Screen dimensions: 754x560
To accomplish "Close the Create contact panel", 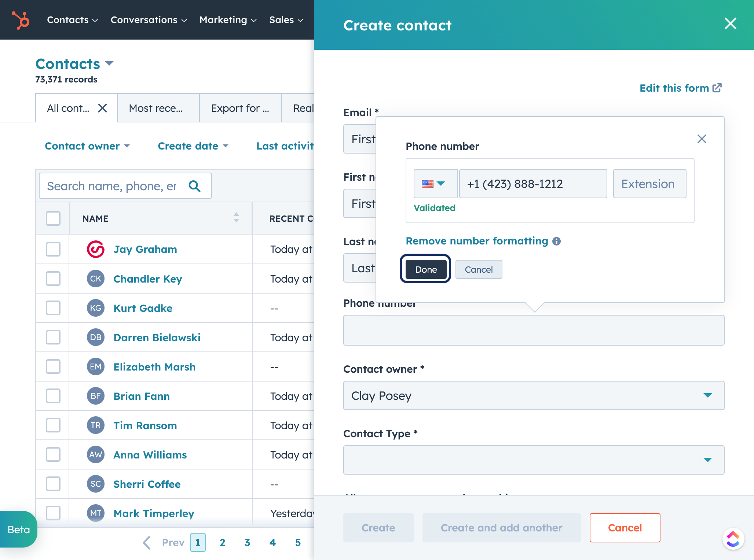I will point(730,24).
